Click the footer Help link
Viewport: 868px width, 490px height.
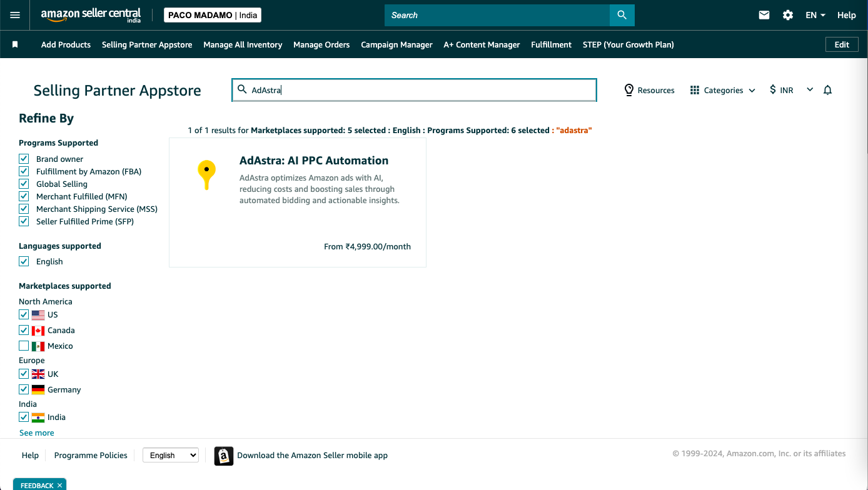point(30,456)
